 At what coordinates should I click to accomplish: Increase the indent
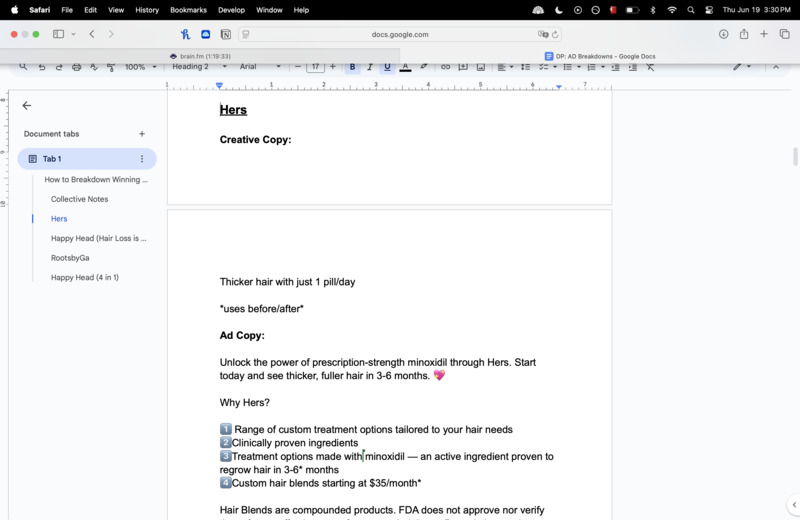pos(633,67)
